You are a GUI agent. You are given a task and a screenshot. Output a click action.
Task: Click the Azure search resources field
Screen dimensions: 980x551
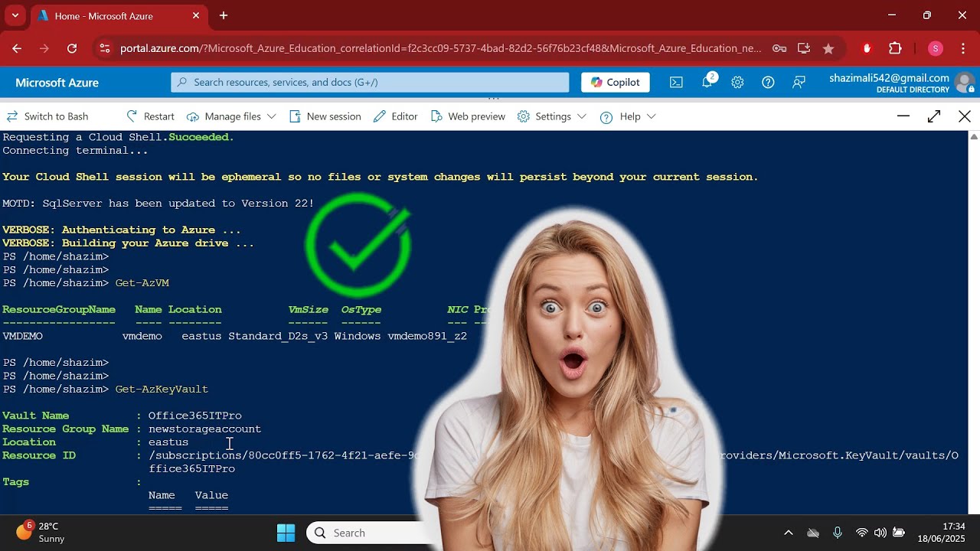point(370,82)
